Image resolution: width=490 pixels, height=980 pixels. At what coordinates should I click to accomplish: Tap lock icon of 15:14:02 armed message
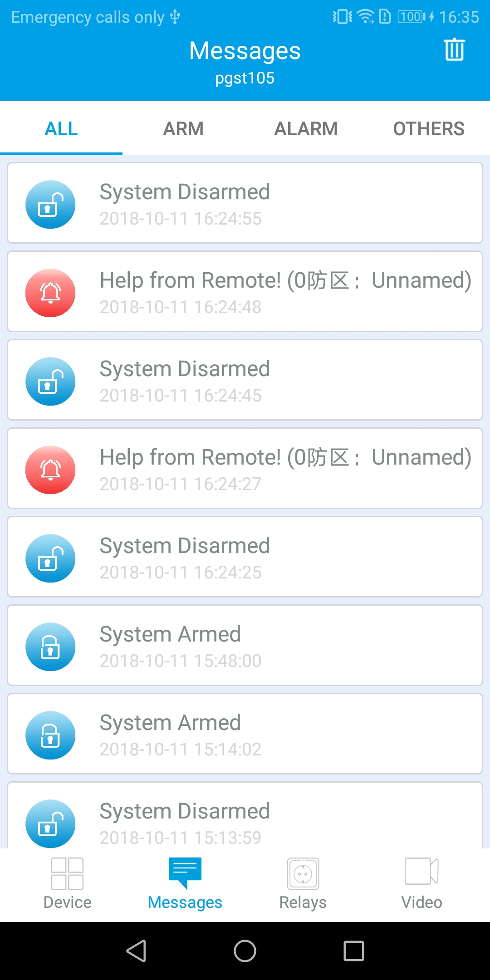coord(50,735)
